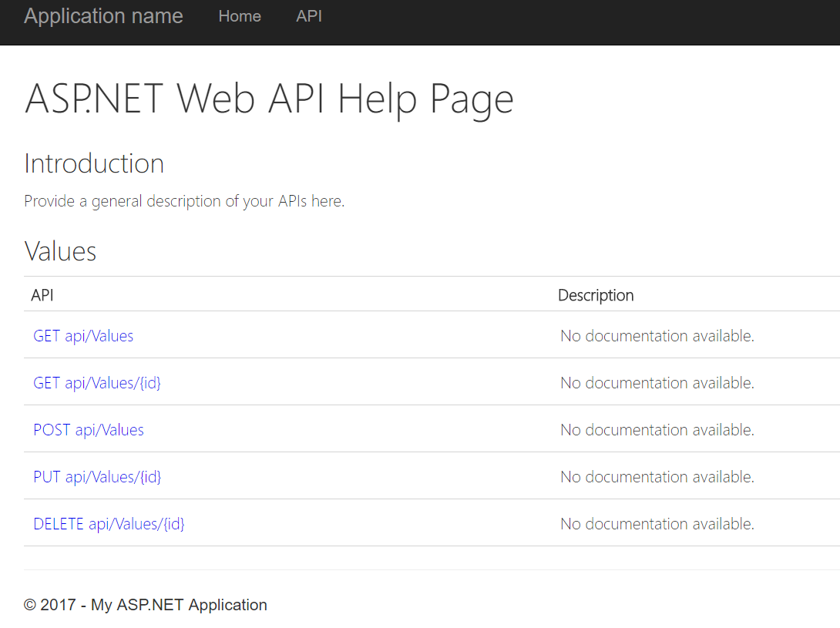Screen dimensions: 840x628
Task: Click the Description column header
Action: [596, 295]
